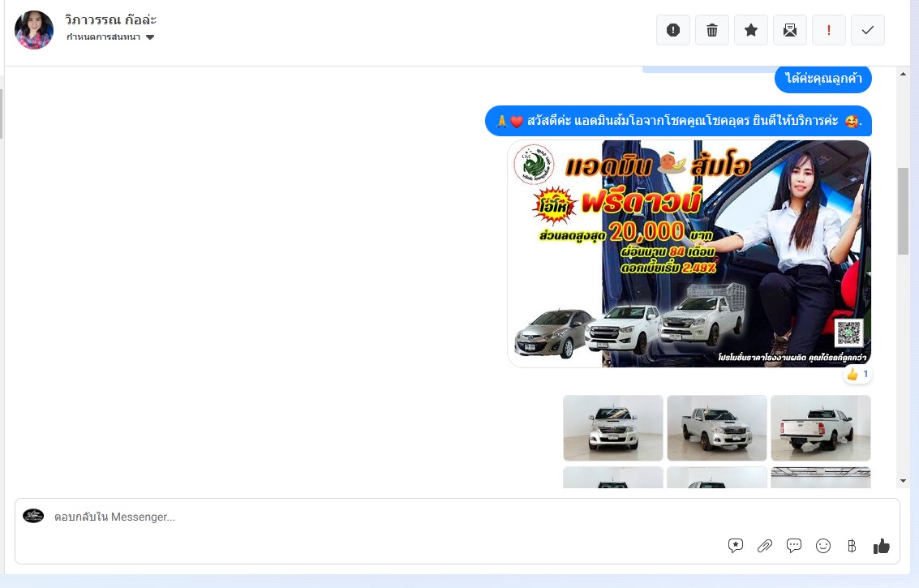This screenshot has height=588, width=919.
Task: Flag conversation with the red exclamation mark
Action: pos(829,30)
